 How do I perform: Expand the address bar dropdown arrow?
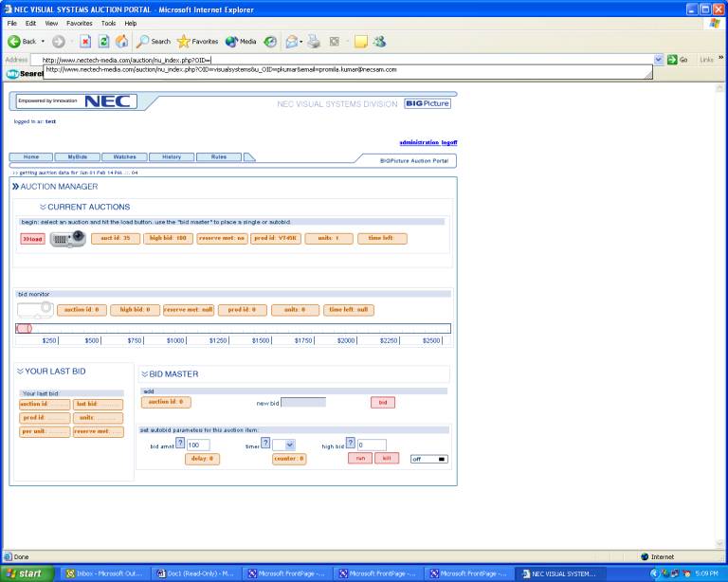[659, 60]
